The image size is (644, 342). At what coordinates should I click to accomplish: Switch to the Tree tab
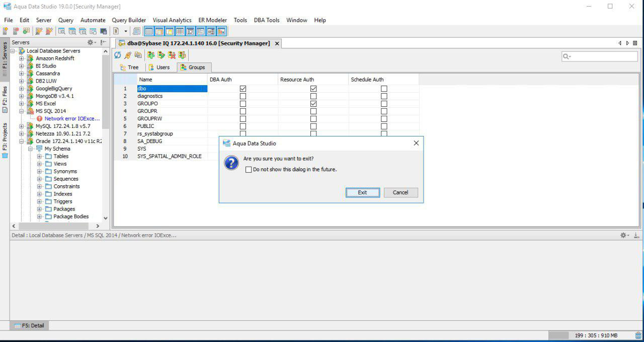(129, 67)
